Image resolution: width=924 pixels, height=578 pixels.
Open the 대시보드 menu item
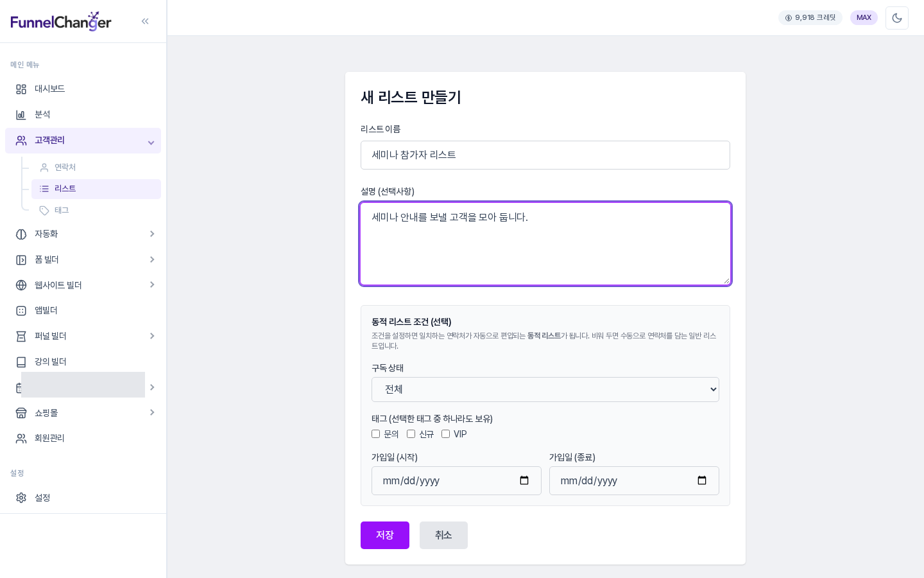[x=83, y=89]
